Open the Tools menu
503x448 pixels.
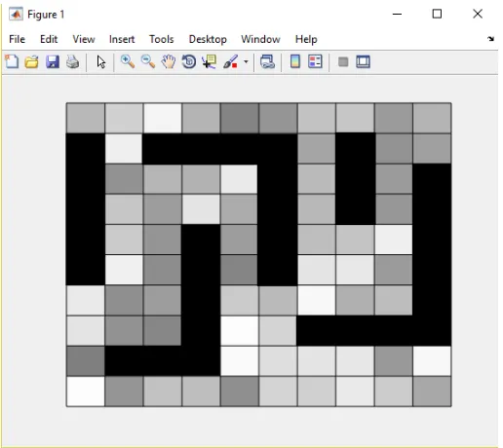pyautogui.click(x=162, y=39)
